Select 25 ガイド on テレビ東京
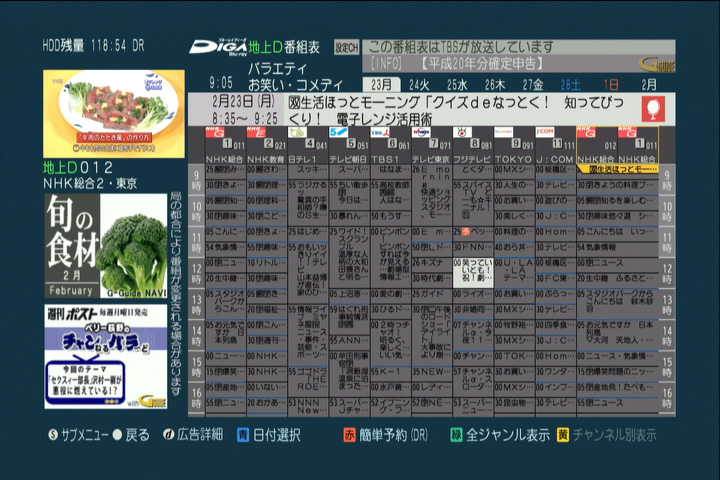720x480 pixels. pyautogui.click(x=432, y=294)
